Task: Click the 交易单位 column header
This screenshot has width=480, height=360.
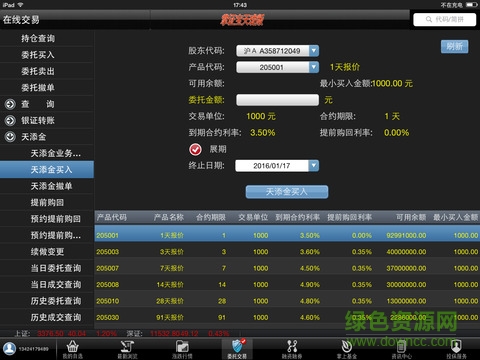Action: click(x=253, y=217)
